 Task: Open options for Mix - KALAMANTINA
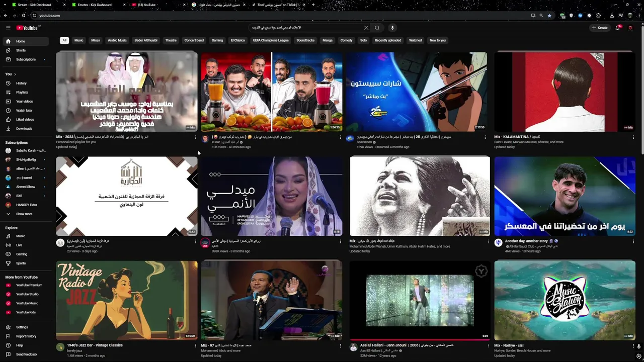[633, 137]
